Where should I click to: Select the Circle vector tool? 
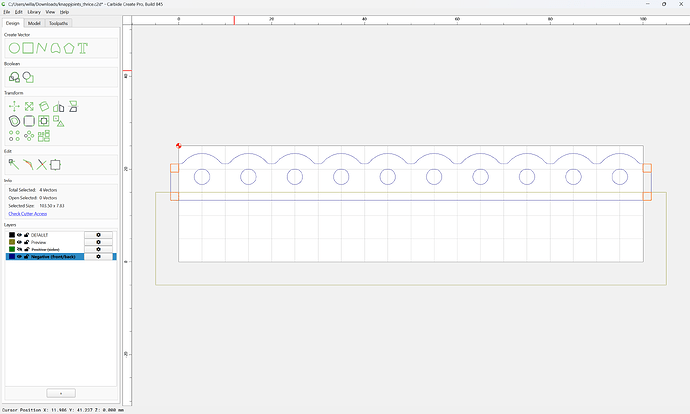[14, 48]
